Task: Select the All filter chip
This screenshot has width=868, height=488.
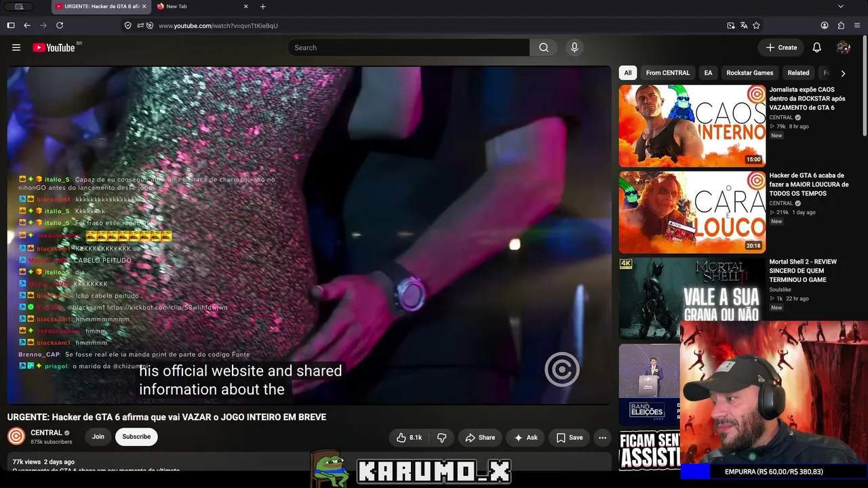Action: point(628,73)
